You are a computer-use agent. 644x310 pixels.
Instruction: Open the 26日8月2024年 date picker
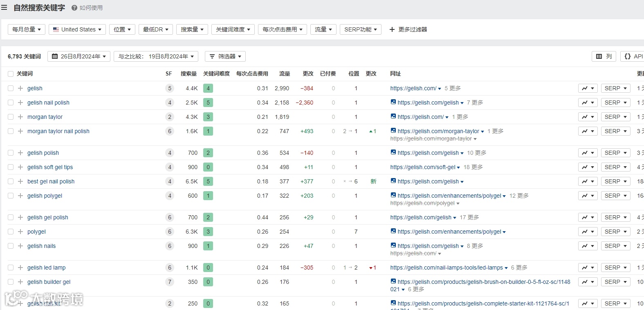(x=79, y=56)
